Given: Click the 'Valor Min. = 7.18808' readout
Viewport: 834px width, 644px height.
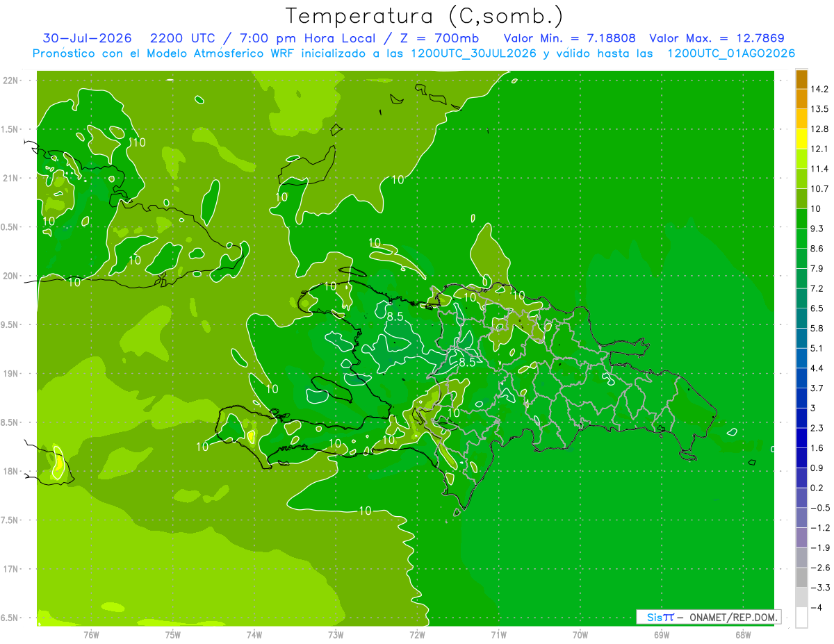Looking at the screenshot, I should 570,38.
